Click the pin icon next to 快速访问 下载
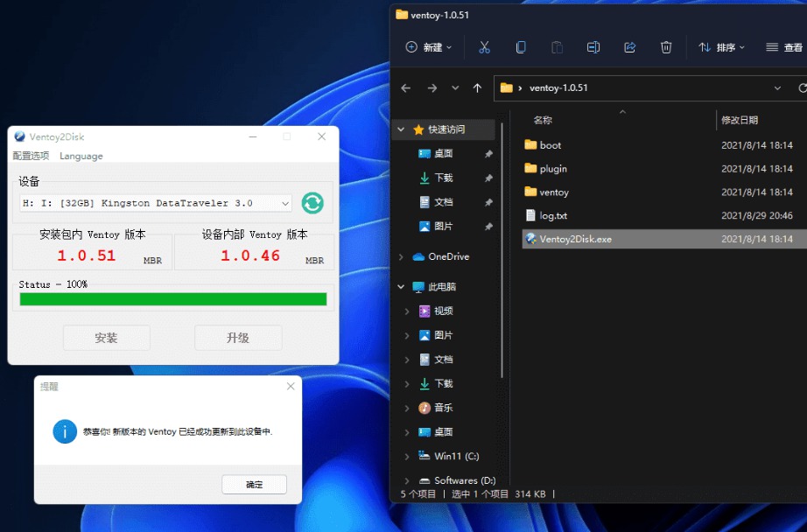The height and width of the screenshot is (532, 807). pyautogui.click(x=488, y=178)
